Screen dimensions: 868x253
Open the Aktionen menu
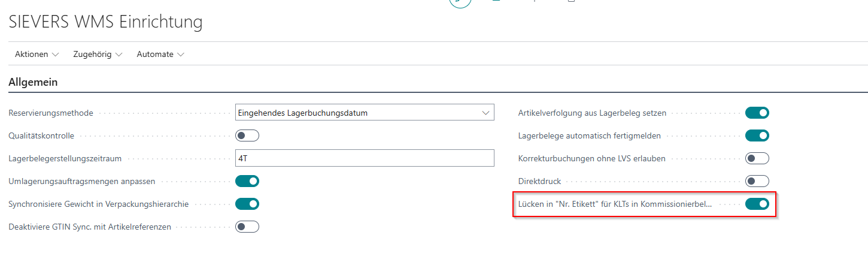pyautogui.click(x=37, y=54)
